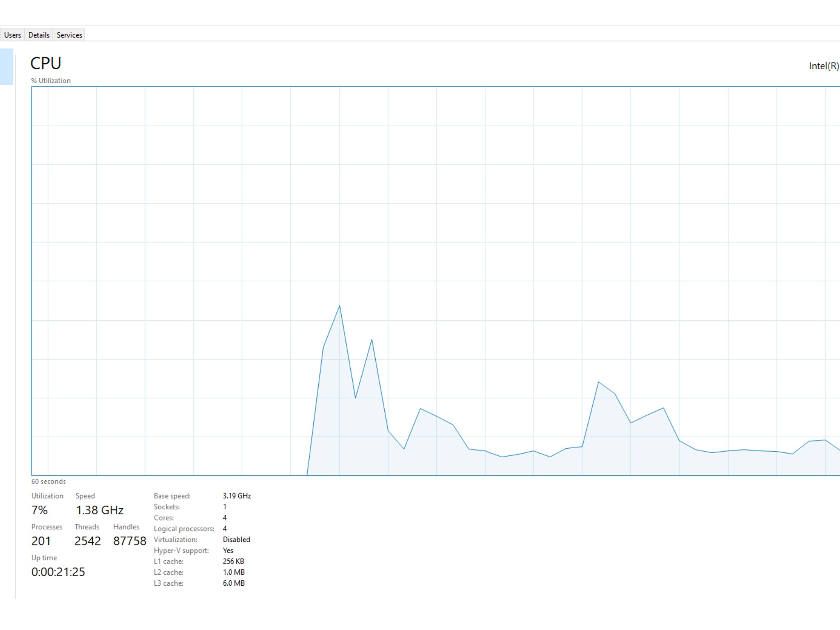Click the Intel(R) processor name text
Viewport: 840px width, 630px height.
point(824,66)
